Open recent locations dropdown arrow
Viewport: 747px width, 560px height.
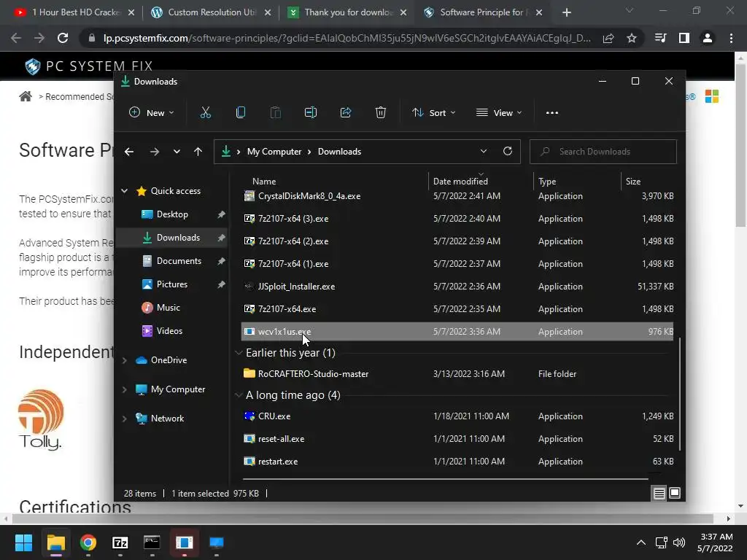click(177, 152)
